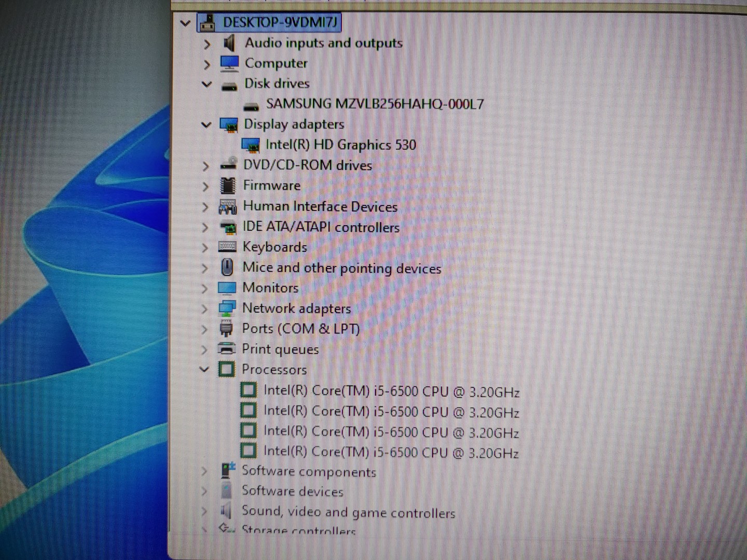Click the Ports (COM & LPT) icon
This screenshot has height=560, width=747.
coord(226,329)
